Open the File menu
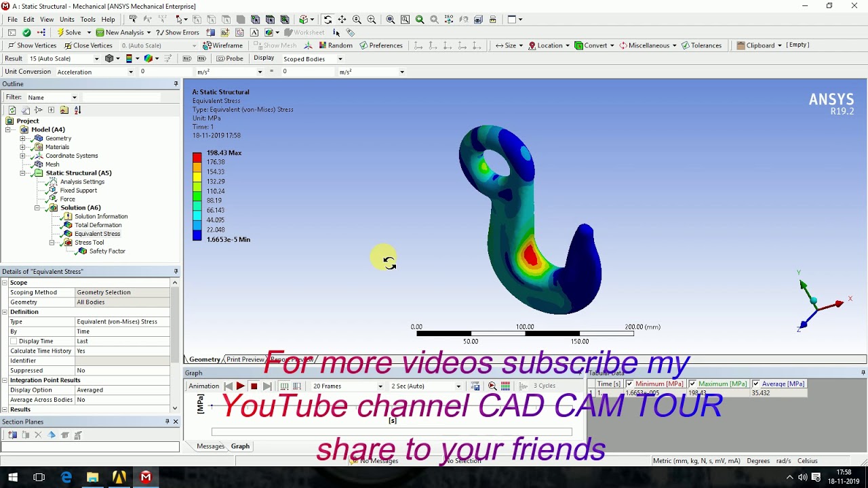Screen dimensions: 868x488 [x=12, y=20]
